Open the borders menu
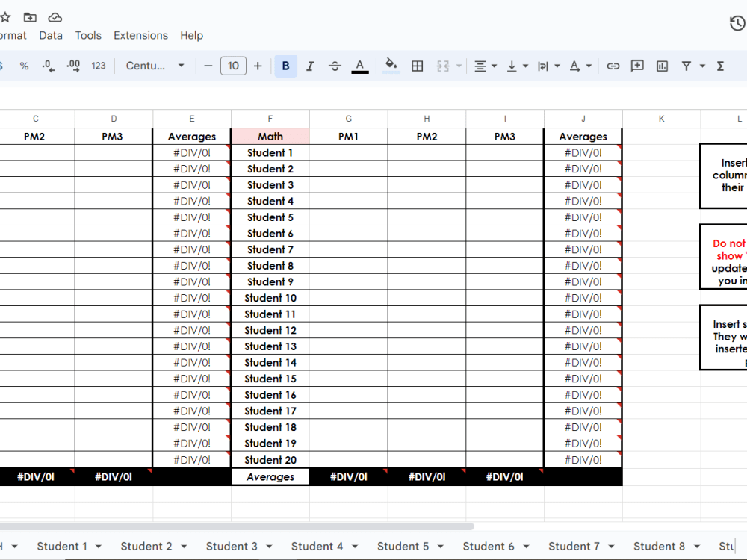The image size is (747, 560). 417,66
